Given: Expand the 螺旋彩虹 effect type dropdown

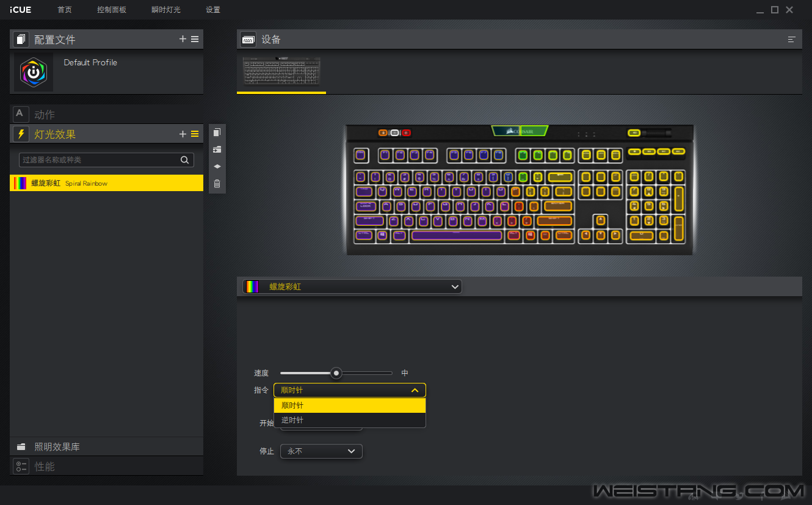Looking at the screenshot, I should [x=352, y=286].
